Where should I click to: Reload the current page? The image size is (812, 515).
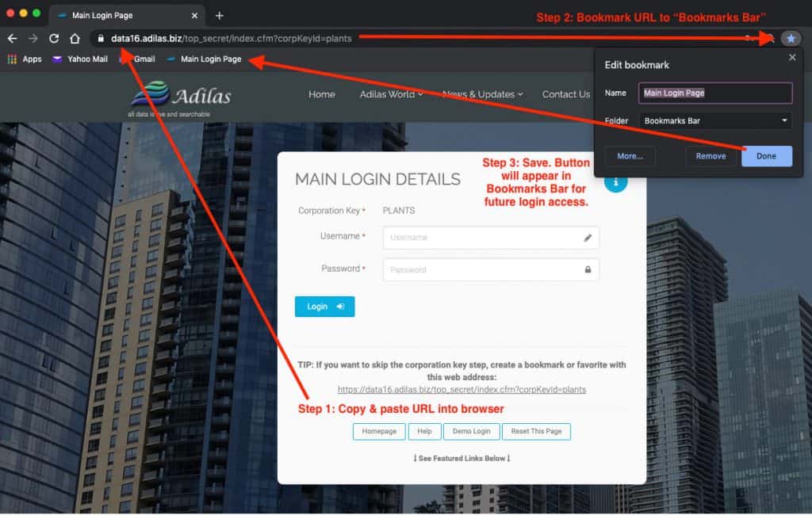54,38
